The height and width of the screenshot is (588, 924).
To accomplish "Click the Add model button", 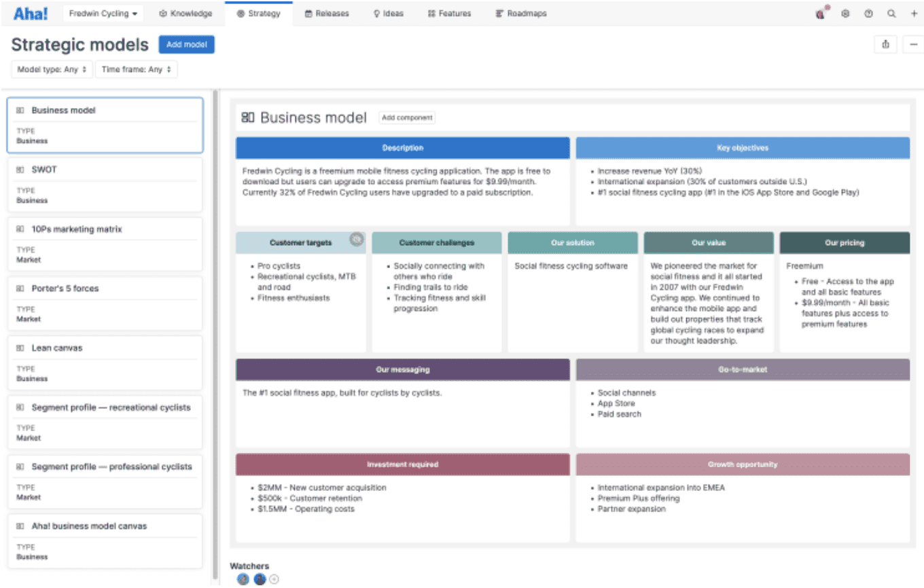I will click(186, 44).
